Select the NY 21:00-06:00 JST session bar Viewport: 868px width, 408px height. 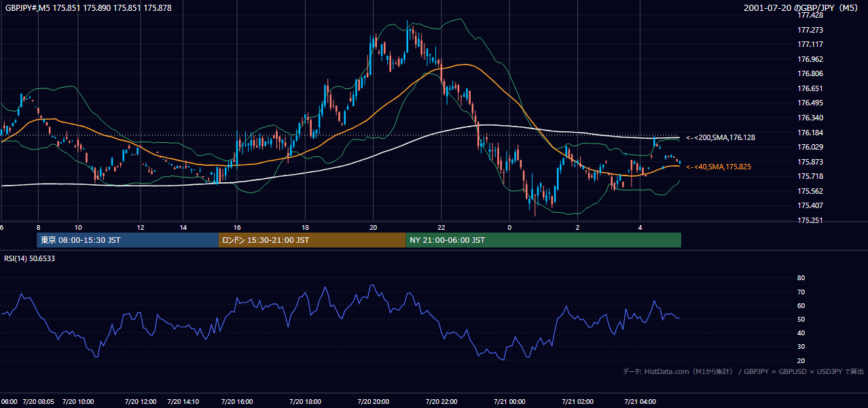[543, 240]
